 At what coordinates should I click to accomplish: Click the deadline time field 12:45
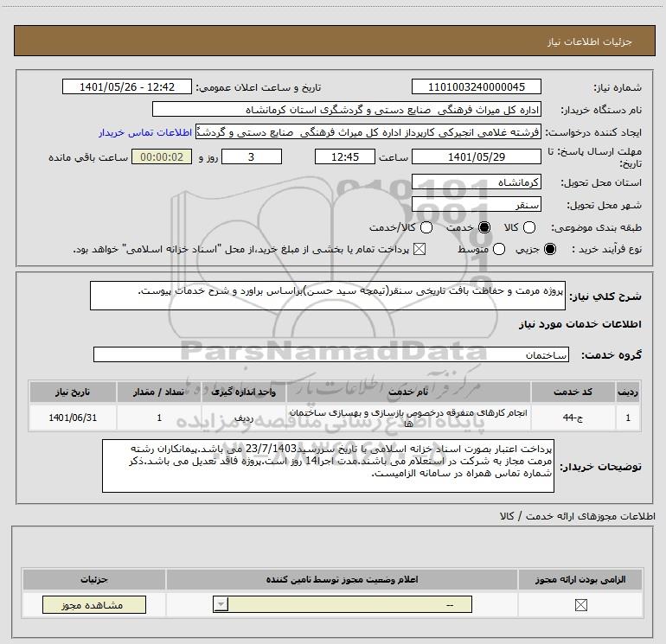point(345,156)
